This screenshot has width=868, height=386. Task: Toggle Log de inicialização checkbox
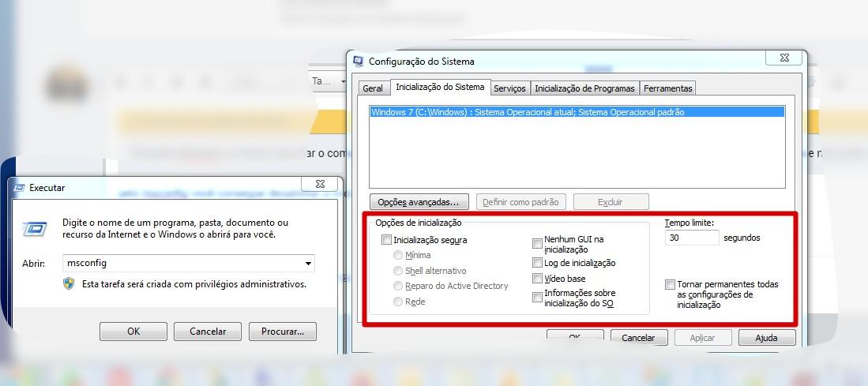coord(537,263)
